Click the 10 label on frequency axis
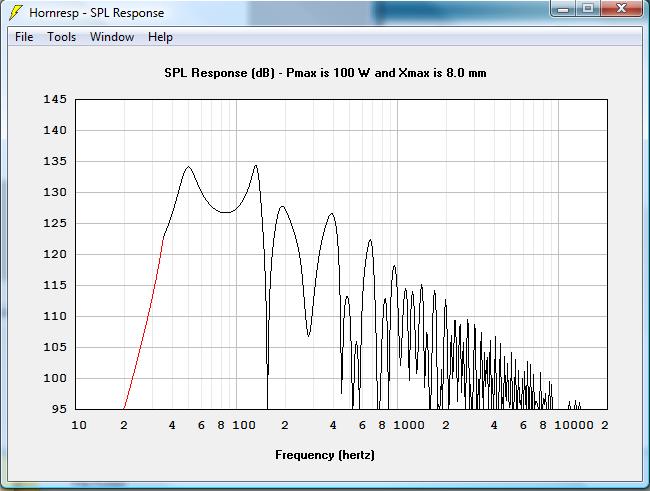650x491 pixels. click(x=79, y=425)
